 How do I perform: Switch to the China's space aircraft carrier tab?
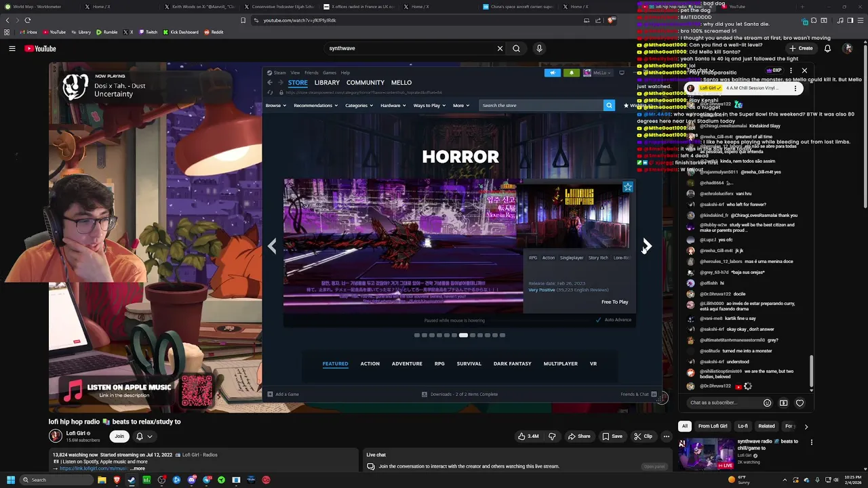[x=518, y=7]
